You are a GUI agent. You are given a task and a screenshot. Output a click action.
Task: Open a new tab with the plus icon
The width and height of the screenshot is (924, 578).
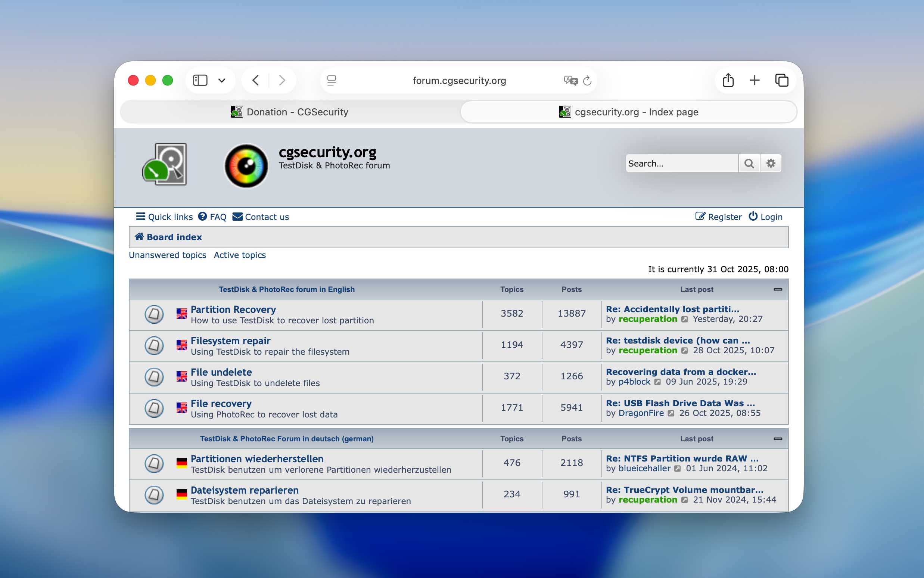point(755,80)
